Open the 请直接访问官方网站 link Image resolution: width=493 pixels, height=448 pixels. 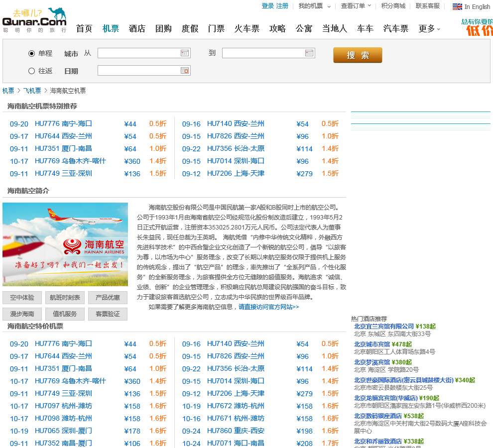pos(268,307)
